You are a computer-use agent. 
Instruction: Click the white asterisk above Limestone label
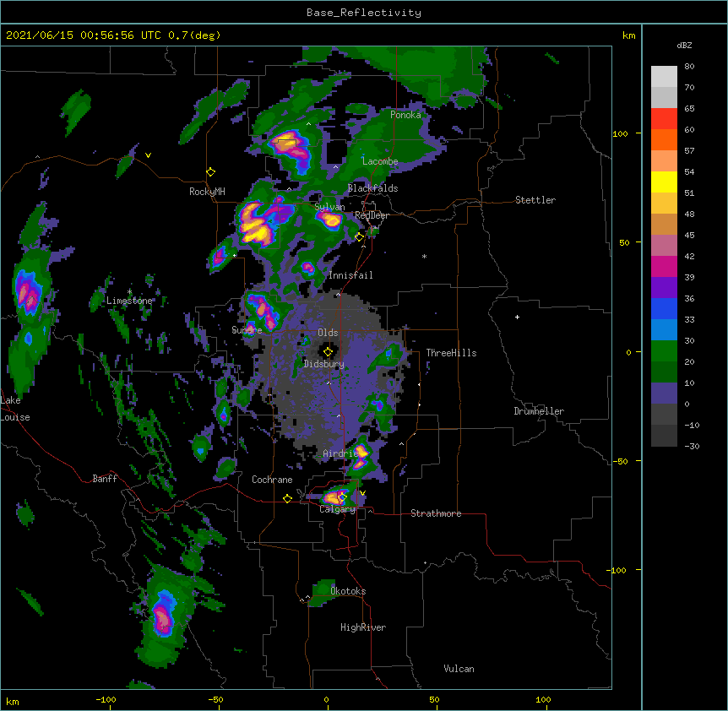tap(129, 292)
